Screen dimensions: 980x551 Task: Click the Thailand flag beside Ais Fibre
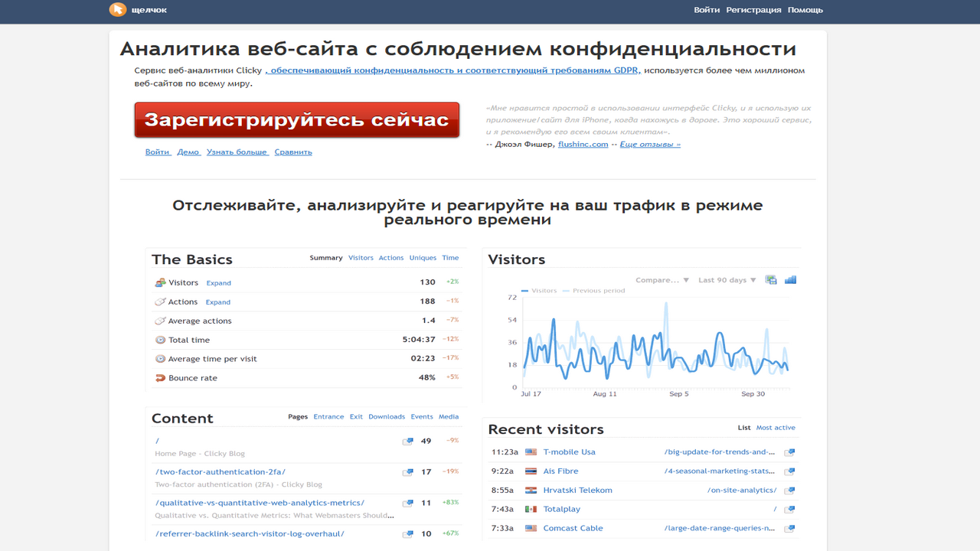click(x=531, y=471)
